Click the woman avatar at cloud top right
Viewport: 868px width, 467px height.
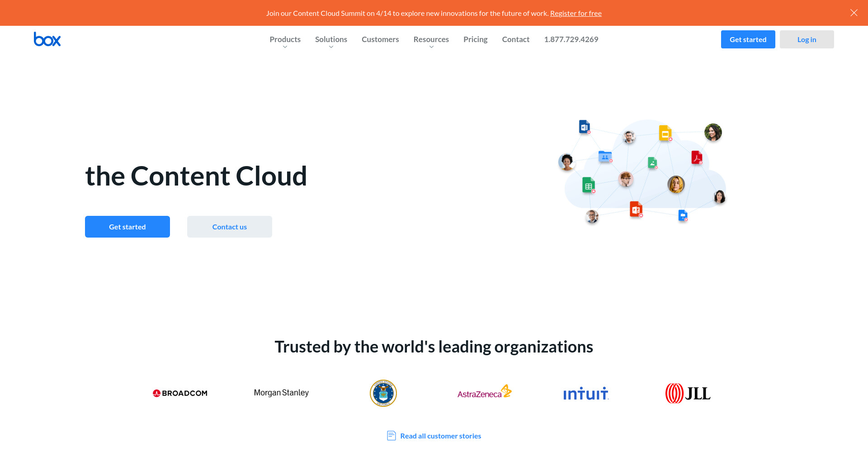713,132
